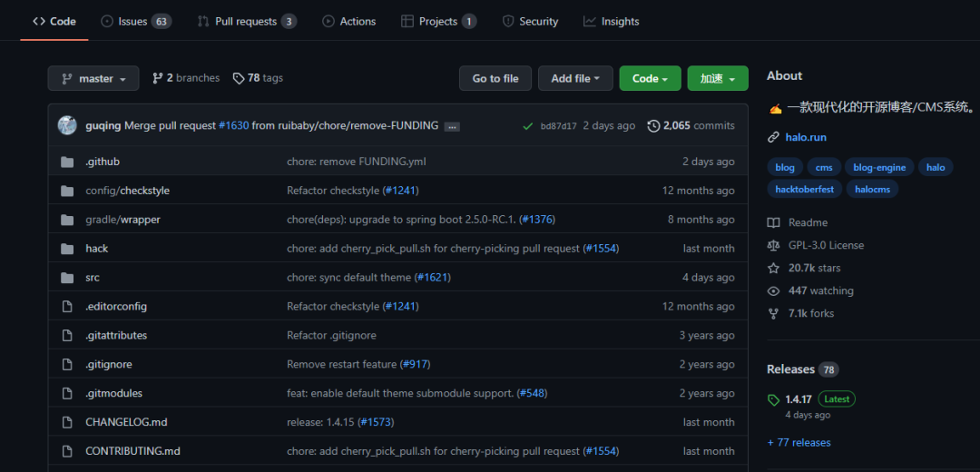Click the file icon beside CHANGELOG.md

tap(67, 422)
